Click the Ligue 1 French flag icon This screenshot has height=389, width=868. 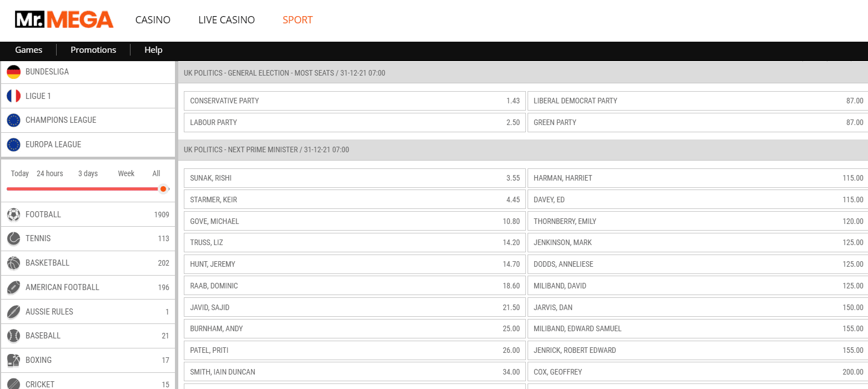pyautogui.click(x=14, y=96)
